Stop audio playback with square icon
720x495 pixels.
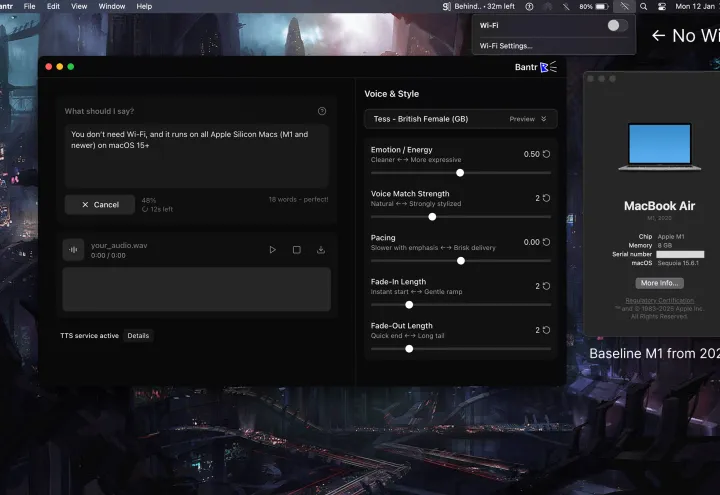(297, 250)
